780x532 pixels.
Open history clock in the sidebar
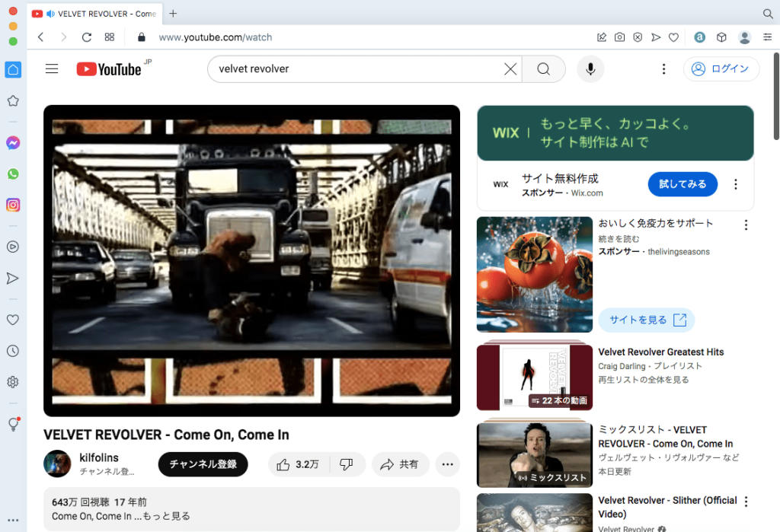click(13, 351)
